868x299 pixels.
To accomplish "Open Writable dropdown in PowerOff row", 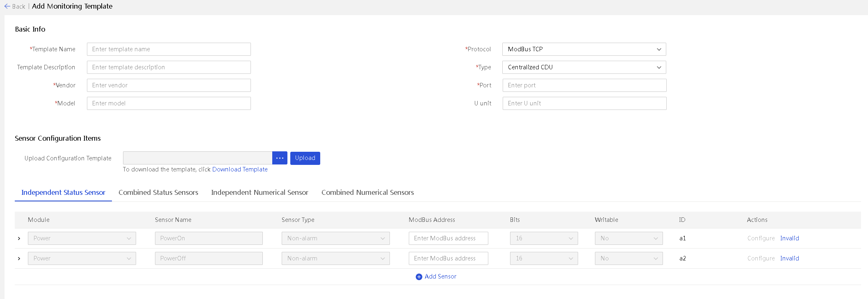I will (x=629, y=258).
